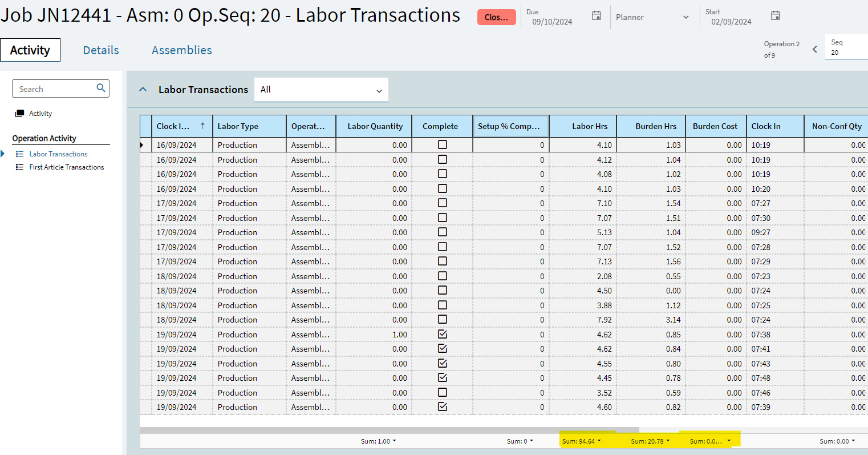The width and height of the screenshot is (868, 455).
Task: Click Labor Hrs cell 3.52
Action: (x=583, y=393)
